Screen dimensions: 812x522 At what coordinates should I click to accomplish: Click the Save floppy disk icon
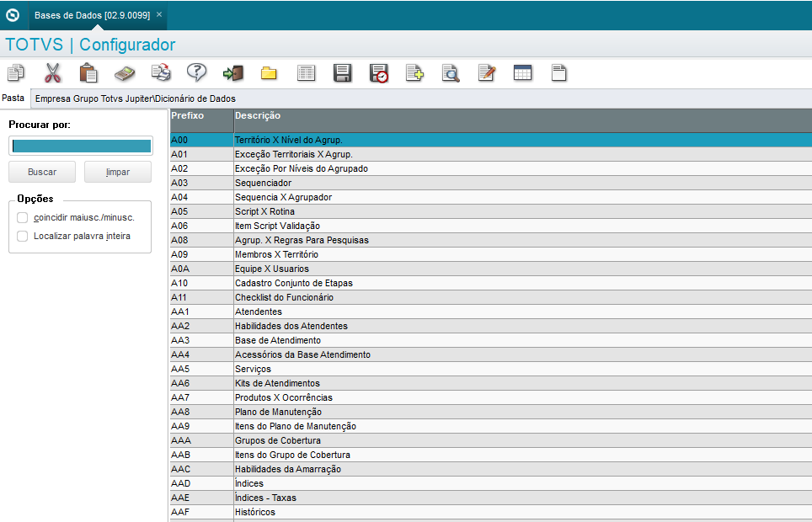(342, 73)
